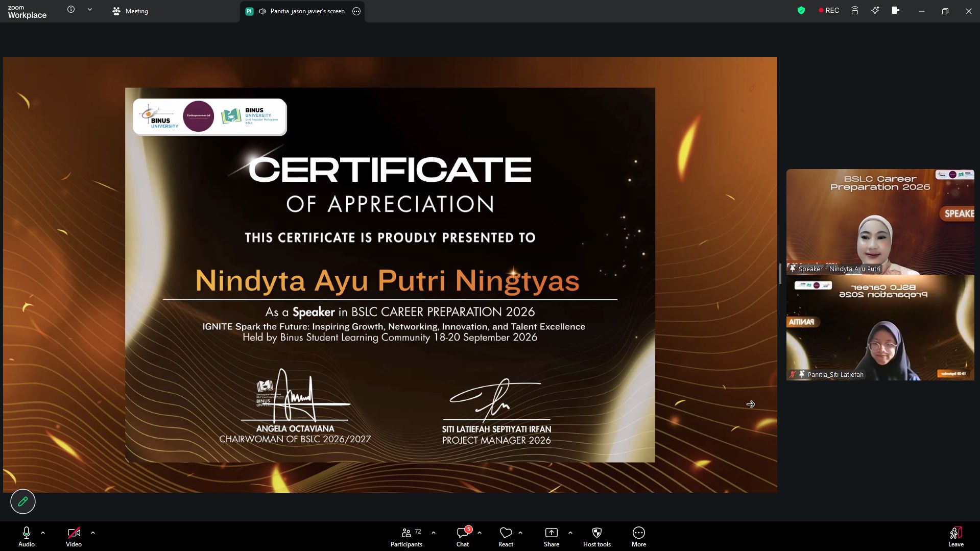Viewport: 980px width, 551px height.
Task: Toggle the Audio microphone mute
Action: pos(27,536)
